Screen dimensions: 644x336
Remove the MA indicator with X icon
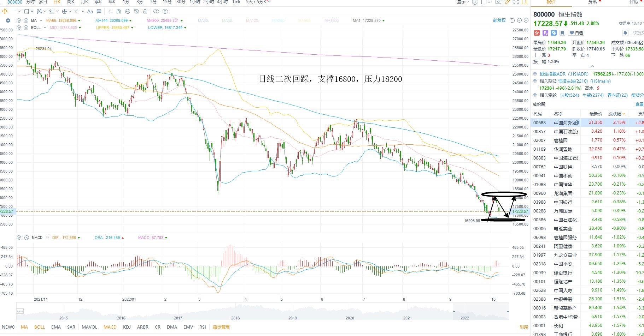[x=26, y=20]
